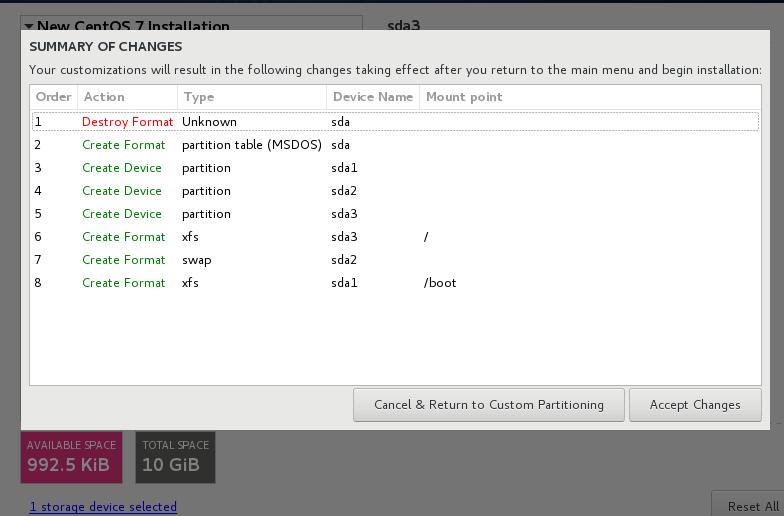Click the Device Name column header
Screen dimensions: 784x516
(x=372, y=97)
